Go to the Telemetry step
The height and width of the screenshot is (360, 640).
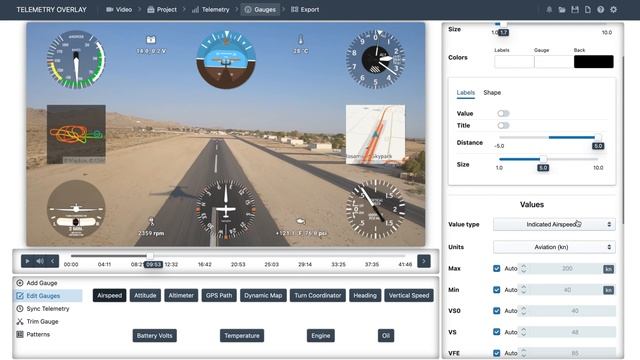211,9
